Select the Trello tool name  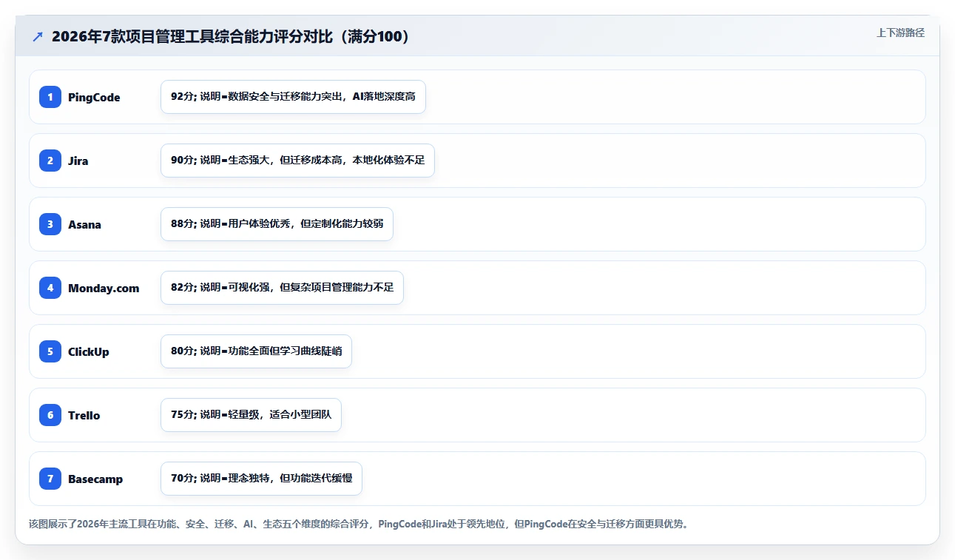pos(84,416)
